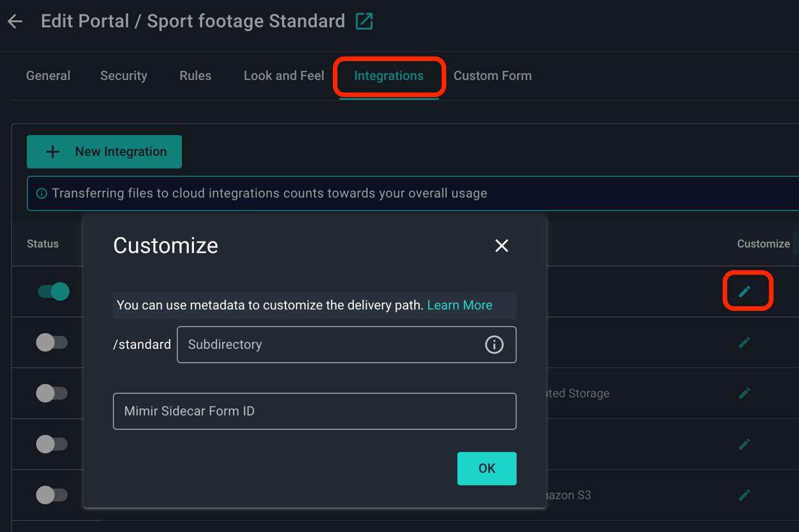Open the portal via the external link icon
The image size is (799, 532).
364,21
